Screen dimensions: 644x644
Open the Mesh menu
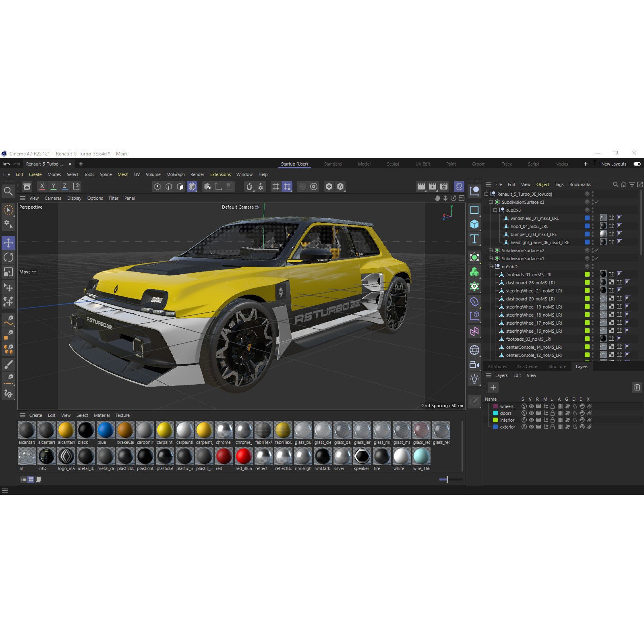pos(123,174)
